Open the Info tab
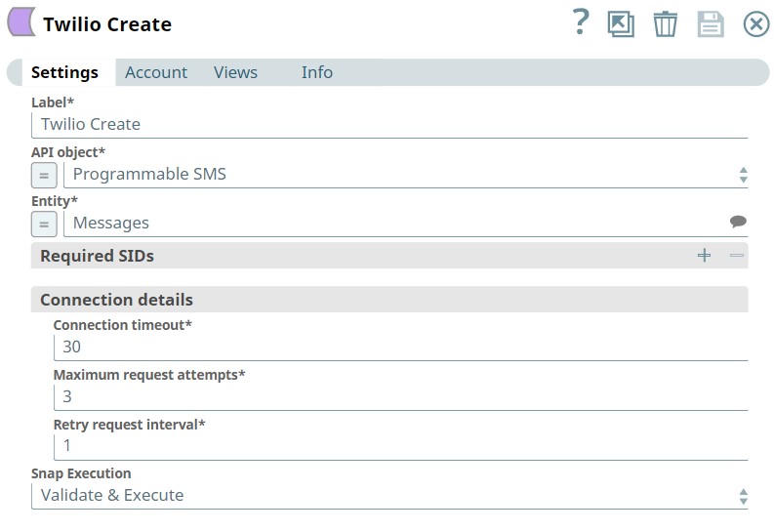This screenshot has height=532, width=774. coord(317,72)
